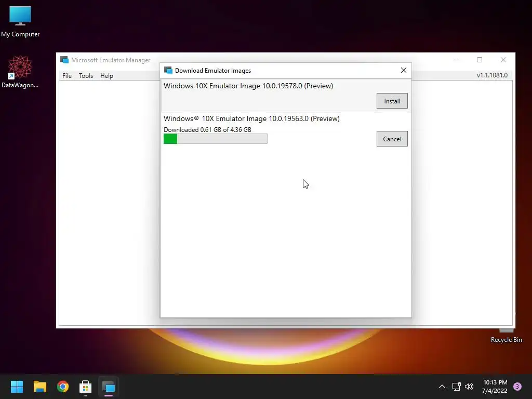Select 'Windows® 10X Emulator Image 10.0.19563.0 (Preview)' text
Image resolution: width=532 pixels, height=399 pixels.
[x=251, y=118]
